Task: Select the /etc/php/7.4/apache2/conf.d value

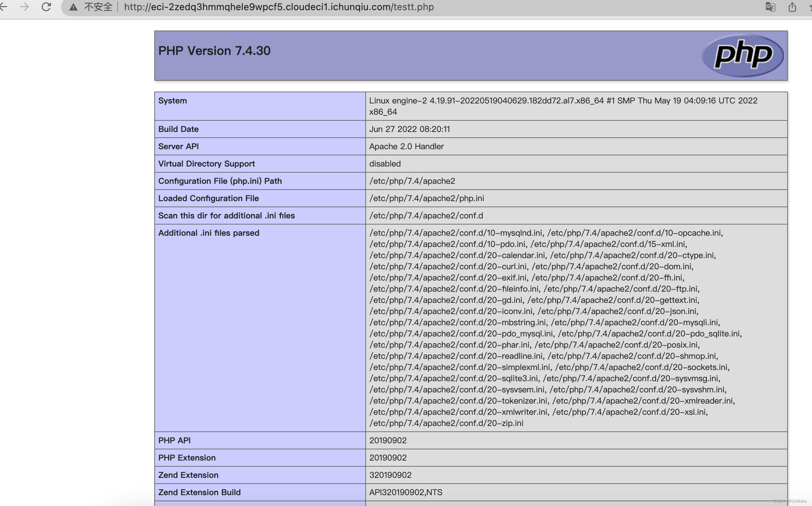Action: pyautogui.click(x=426, y=216)
